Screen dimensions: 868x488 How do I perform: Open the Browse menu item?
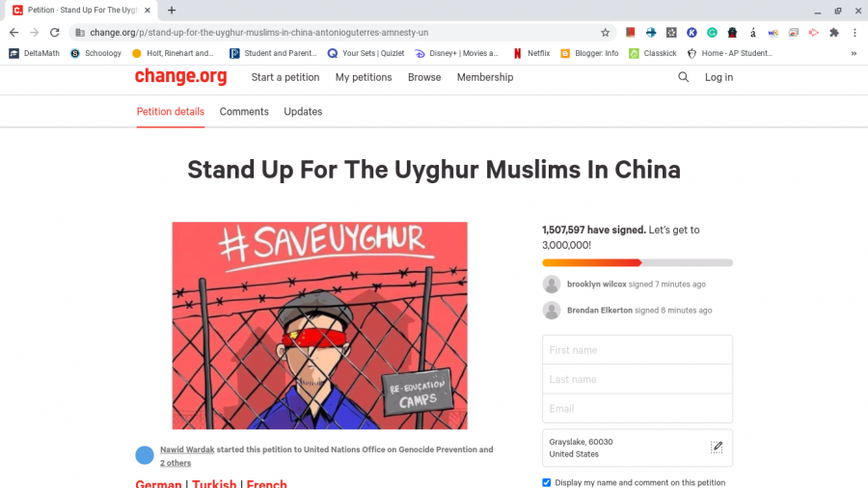pyautogui.click(x=424, y=77)
